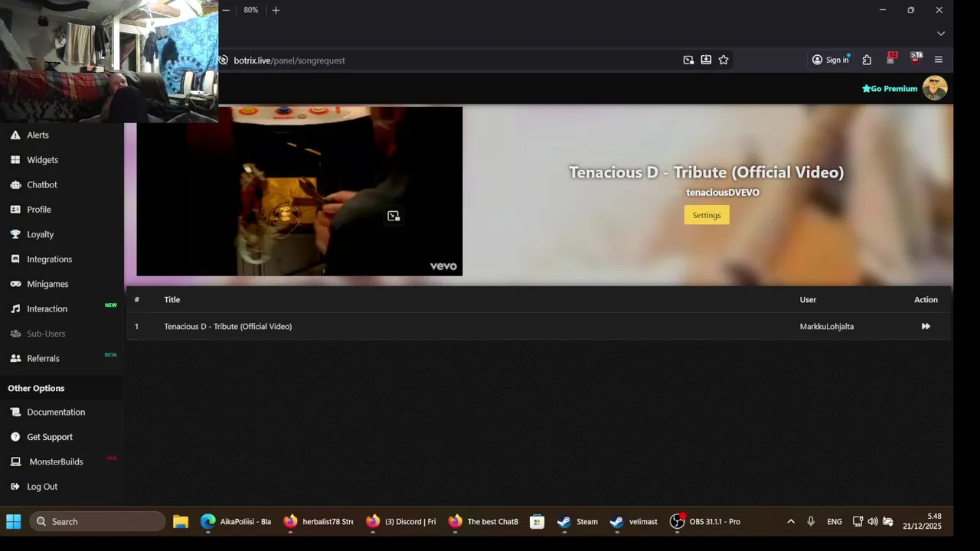This screenshot has width=980, height=551.
Task: Click the Firefox Sign in button
Action: point(831,60)
